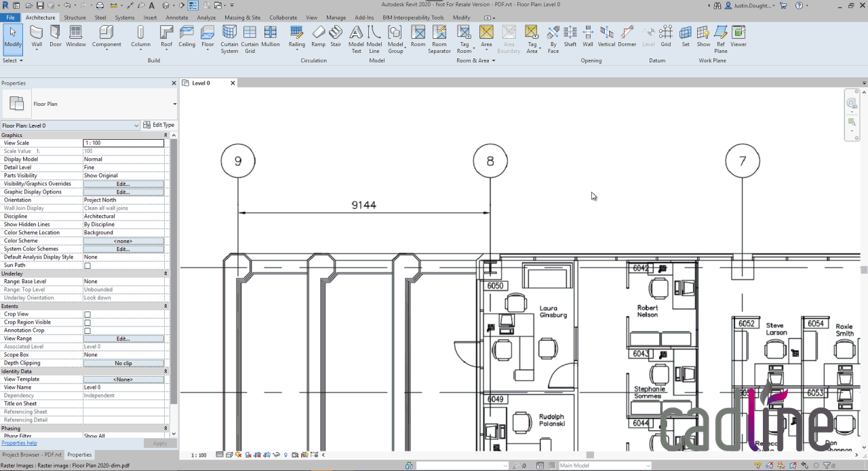Select the Model Line tool
Screen dimensions: 868x471
click(374, 39)
